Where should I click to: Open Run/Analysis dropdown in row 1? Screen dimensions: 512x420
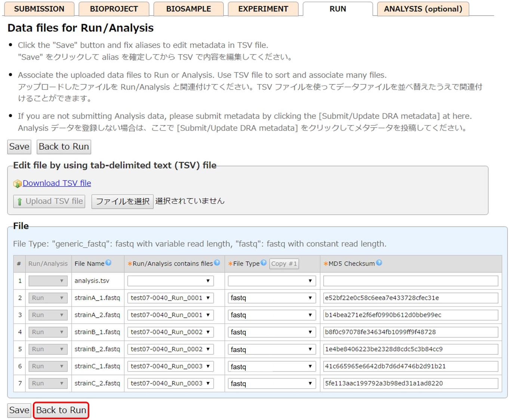point(48,281)
